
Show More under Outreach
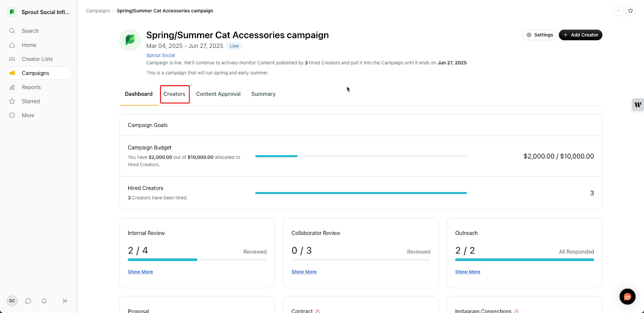[x=468, y=272]
